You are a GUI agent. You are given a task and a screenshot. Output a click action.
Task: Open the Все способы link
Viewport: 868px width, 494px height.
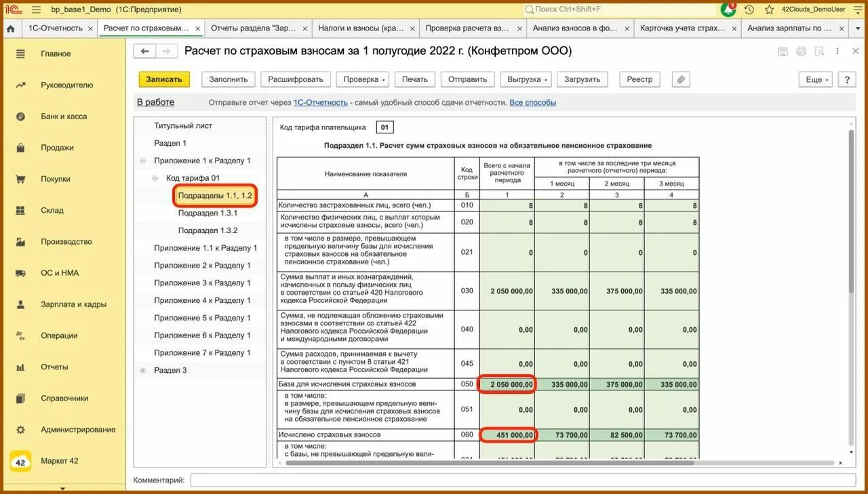[533, 103]
